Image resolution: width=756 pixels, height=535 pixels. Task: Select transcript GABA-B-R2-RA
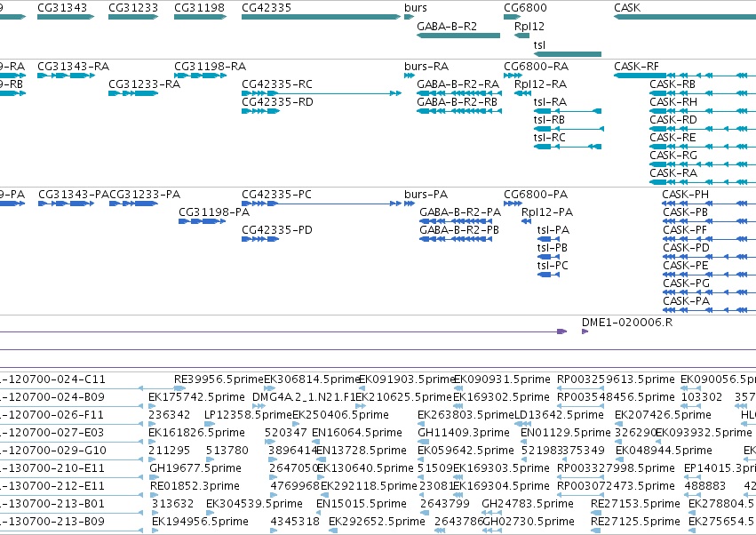pos(459,93)
